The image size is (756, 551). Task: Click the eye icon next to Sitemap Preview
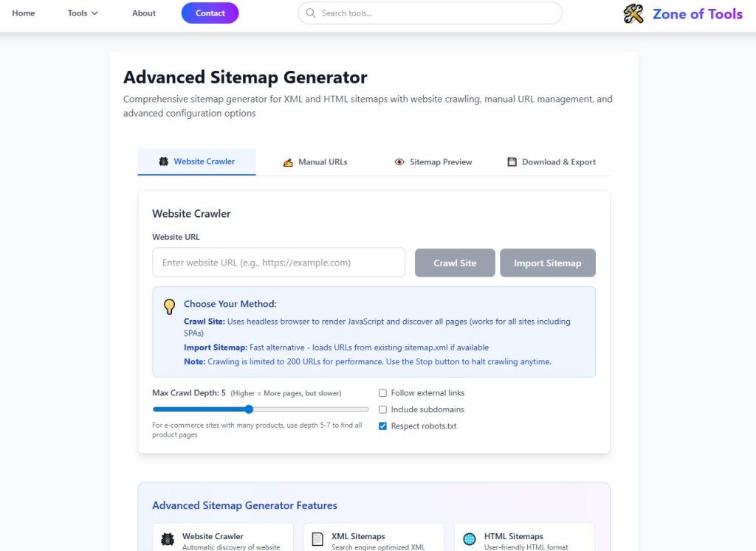[x=399, y=161]
